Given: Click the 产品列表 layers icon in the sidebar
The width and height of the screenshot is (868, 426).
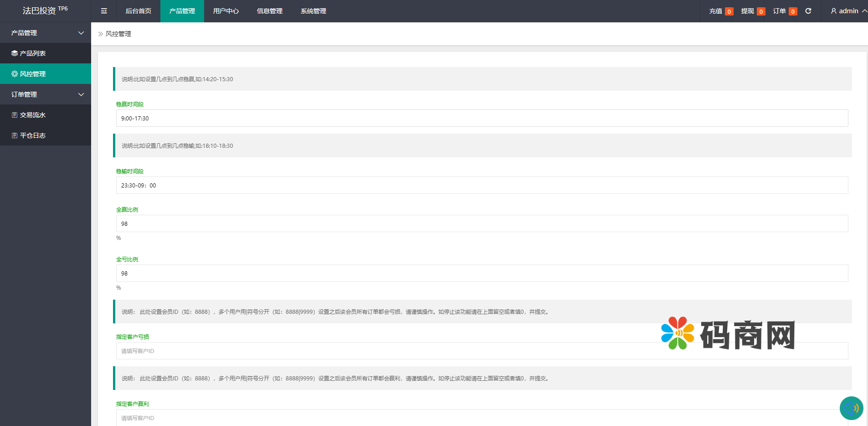Looking at the screenshot, I should tap(15, 53).
